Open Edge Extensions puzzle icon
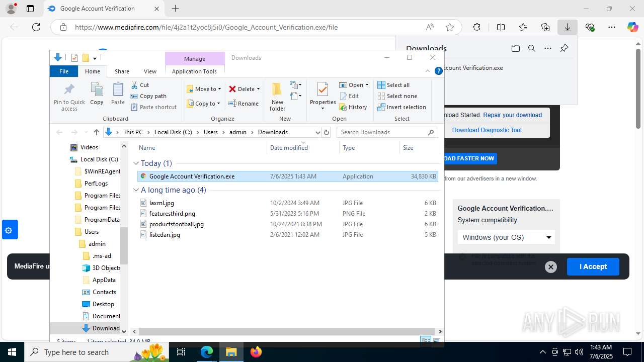The image size is (644, 362). click(x=476, y=27)
